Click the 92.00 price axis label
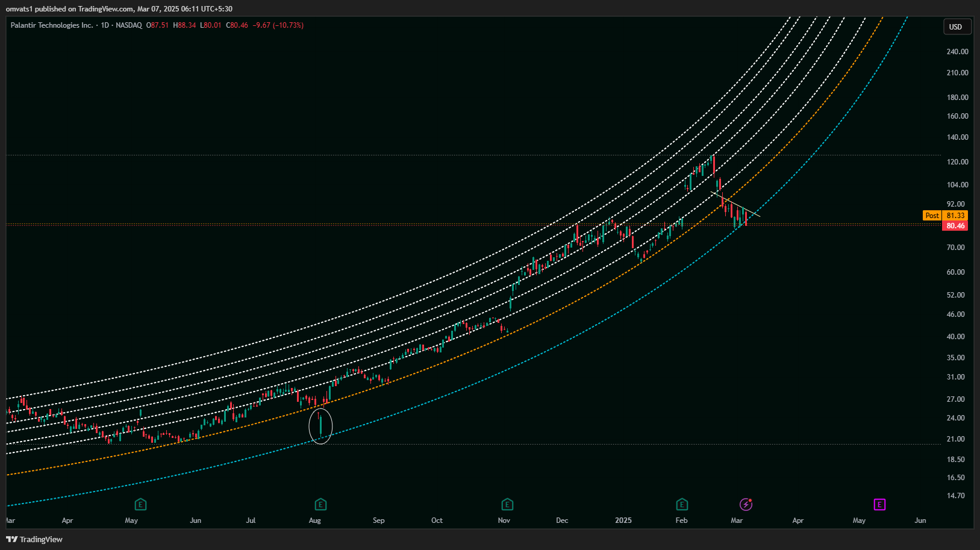The height and width of the screenshot is (550, 980). coord(956,204)
